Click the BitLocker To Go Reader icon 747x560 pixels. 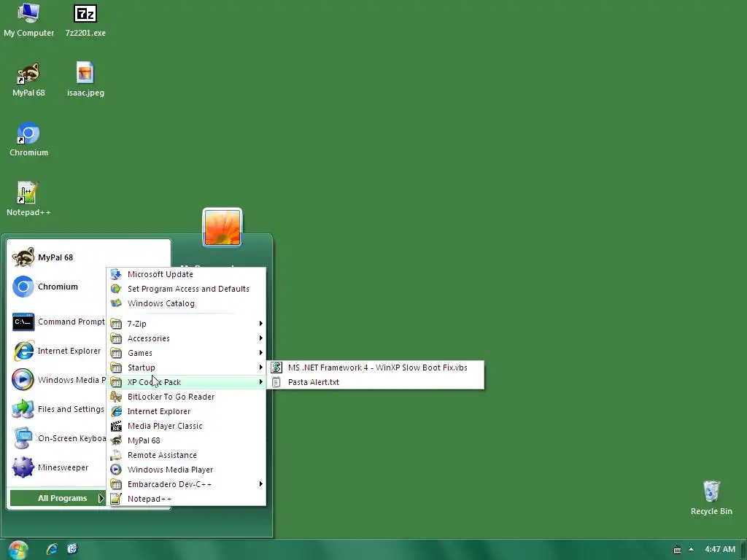click(x=116, y=397)
